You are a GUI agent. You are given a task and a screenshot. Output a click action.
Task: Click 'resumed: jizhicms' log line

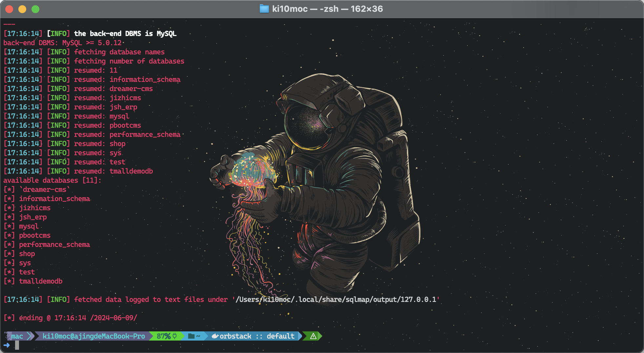108,98
